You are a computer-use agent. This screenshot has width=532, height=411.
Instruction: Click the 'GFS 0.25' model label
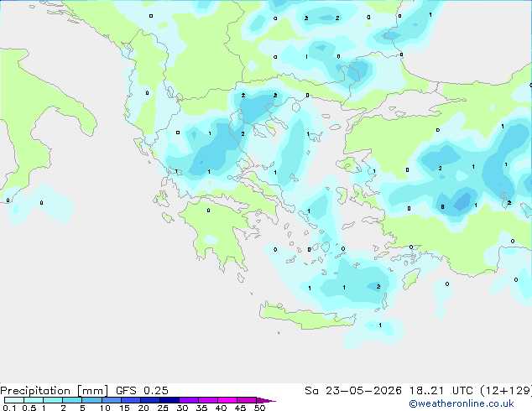(x=142, y=391)
